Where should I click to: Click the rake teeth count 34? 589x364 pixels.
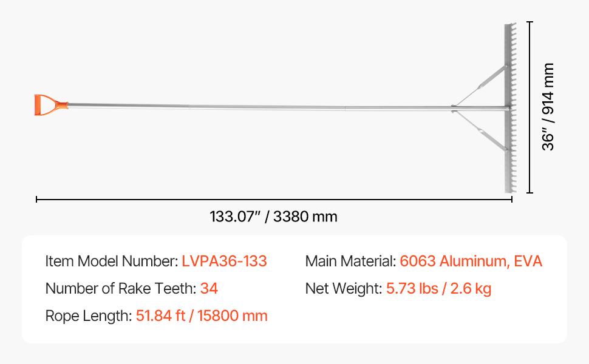point(209,289)
